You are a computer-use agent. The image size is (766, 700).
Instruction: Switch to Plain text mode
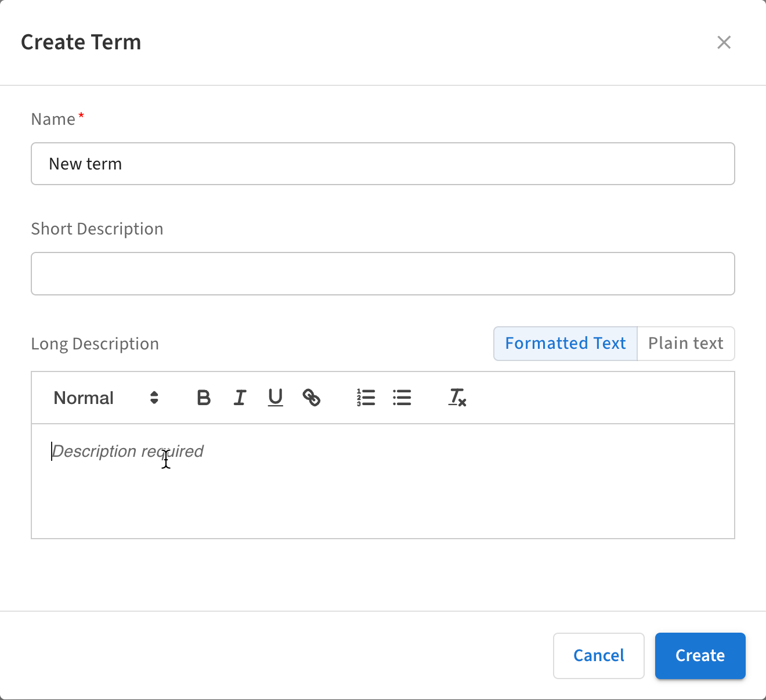[x=685, y=344]
